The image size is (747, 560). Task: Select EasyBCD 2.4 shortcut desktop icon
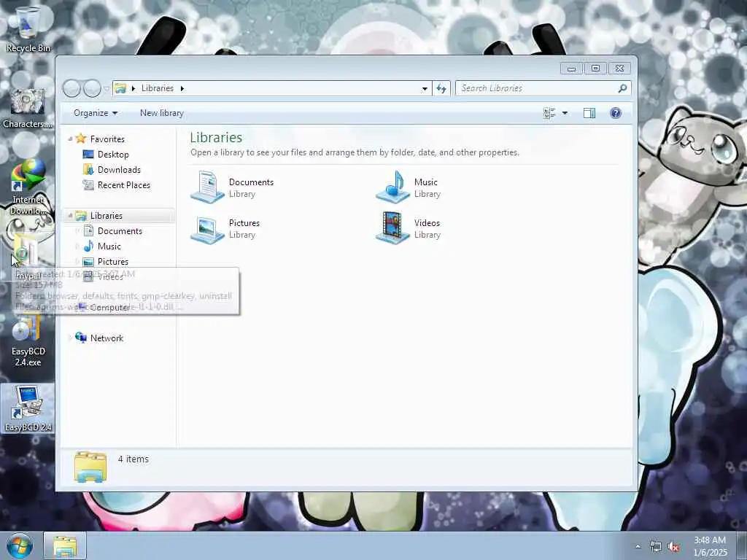(x=28, y=408)
